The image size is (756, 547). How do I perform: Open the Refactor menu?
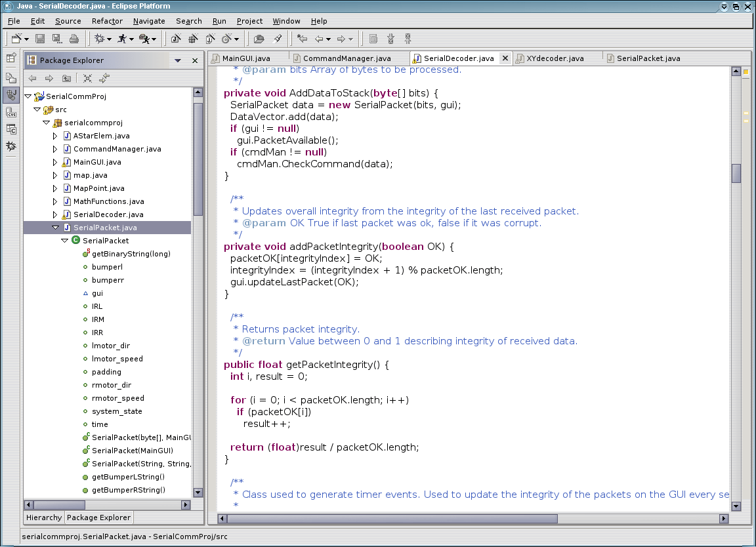(x=107, y=21)
